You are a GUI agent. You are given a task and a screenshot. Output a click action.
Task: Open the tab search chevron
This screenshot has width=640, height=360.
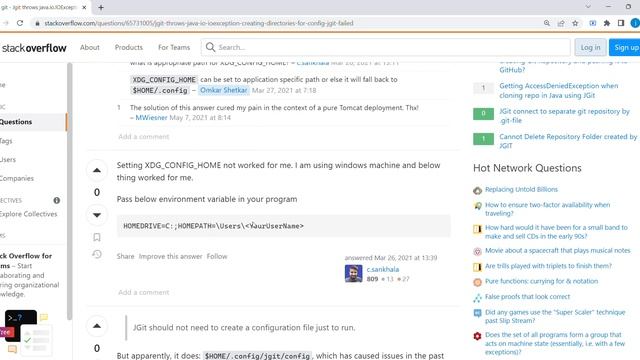[588, 7]
